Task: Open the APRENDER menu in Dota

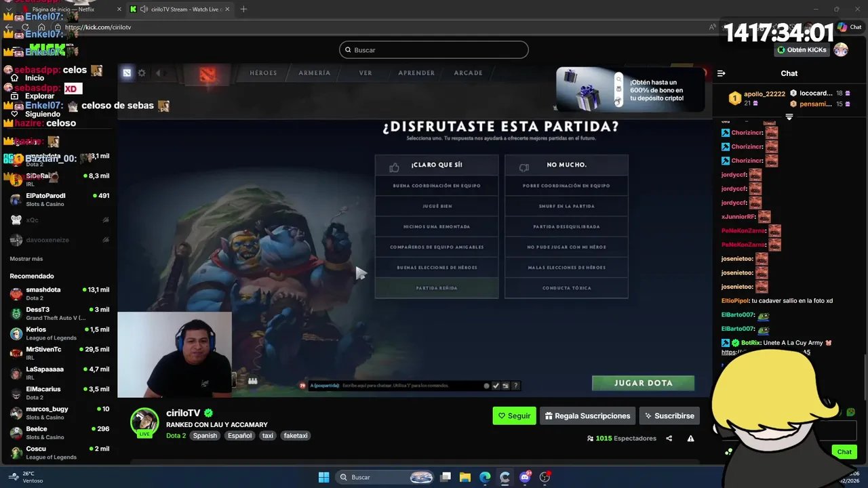Action: pyautogui.click(x=416, y=73)
